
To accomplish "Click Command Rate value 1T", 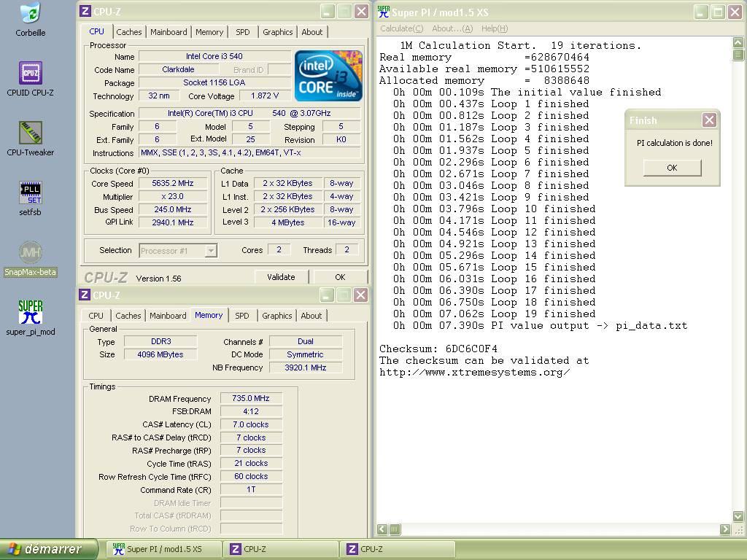I will pos(251,489).
